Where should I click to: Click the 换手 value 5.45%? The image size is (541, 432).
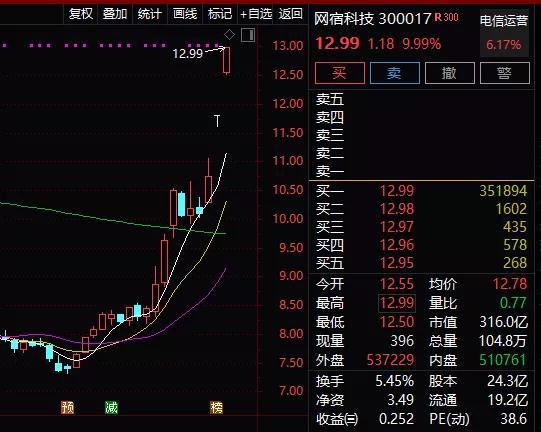pos(395,381)
